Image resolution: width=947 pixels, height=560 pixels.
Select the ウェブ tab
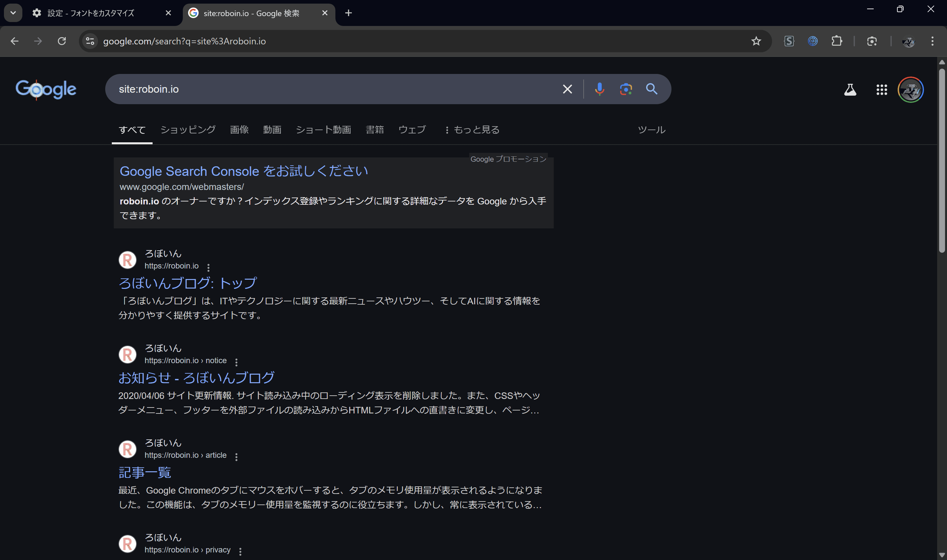[x=412, y=130]
